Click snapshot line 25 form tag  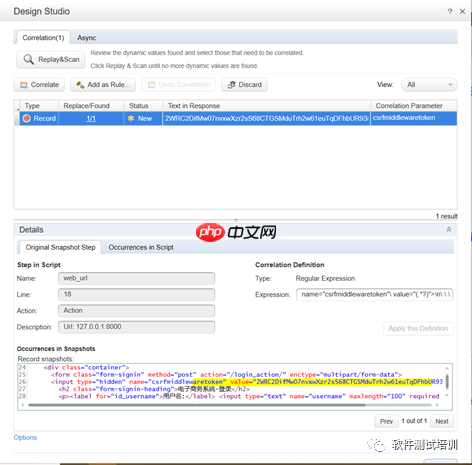[x=226, y=375]
